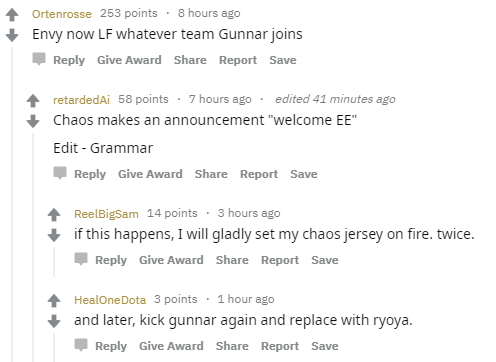Downvote the 'welcome EE' comment

pyautogui.click(x=33, y=121)
